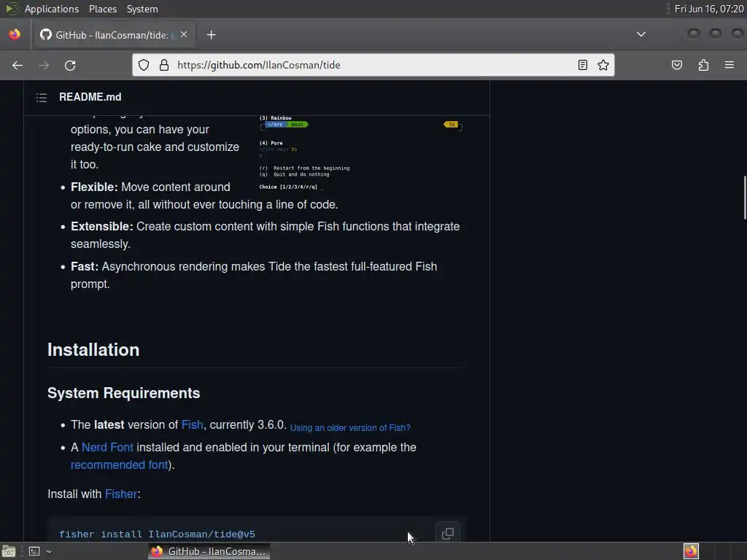747x560 pixels.
Task: Open a new browser tab
Action: pyautogui.click(x=211, y=35)
